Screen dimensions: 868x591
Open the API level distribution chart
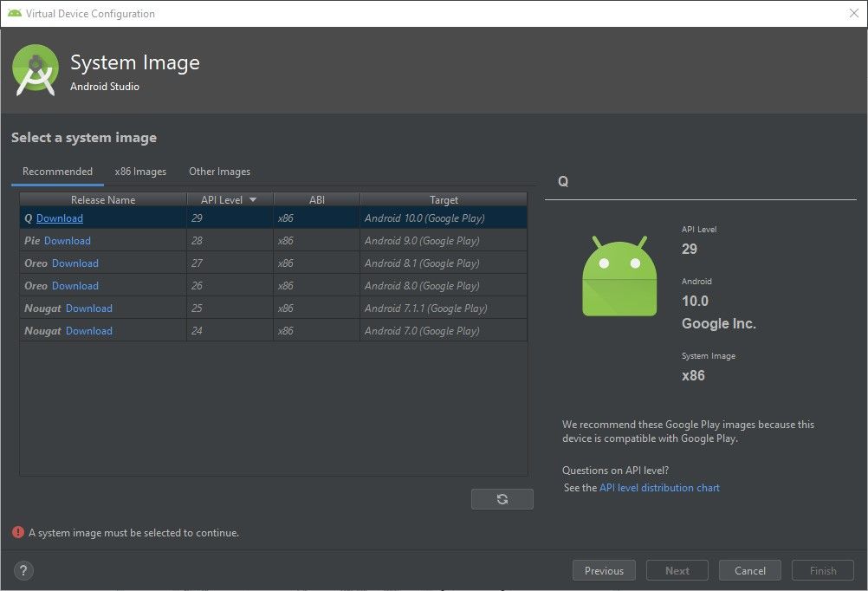[x=659, y=487]
